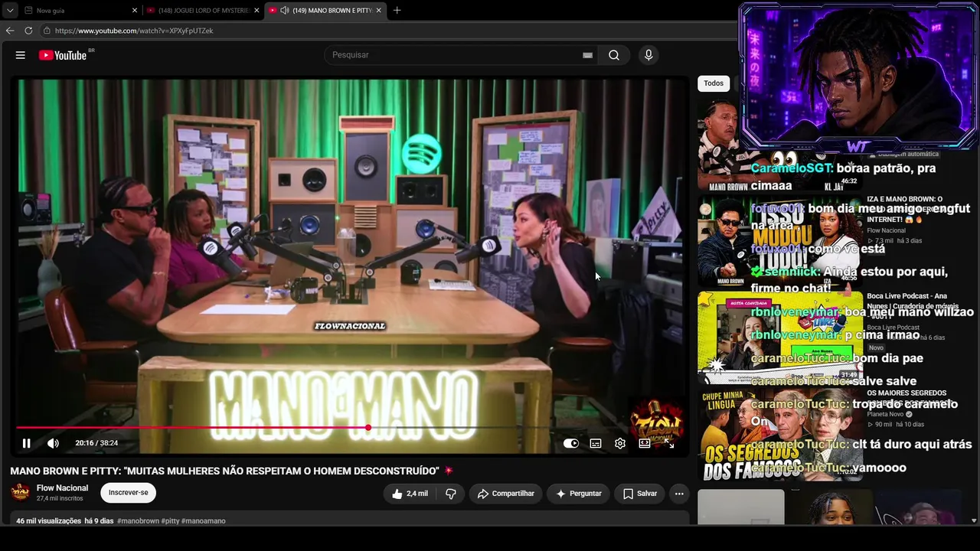Save video with Salvar button
The height and width of the screenshot is (551, 980).
click(x=640, y=494)
